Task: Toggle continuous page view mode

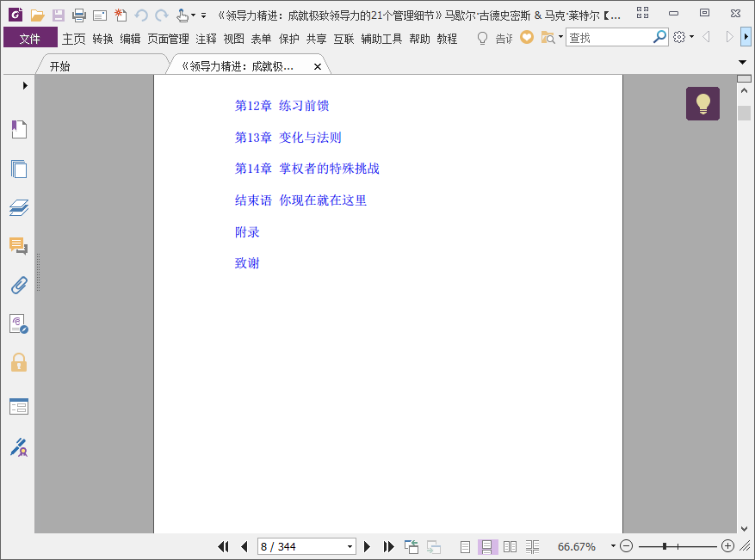Action: [x=487, y=546]
